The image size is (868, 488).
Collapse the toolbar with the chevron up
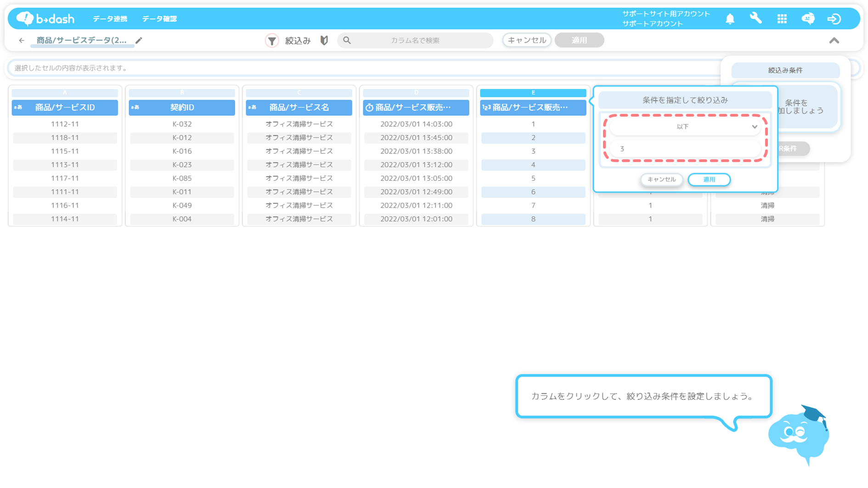point(834,41)
